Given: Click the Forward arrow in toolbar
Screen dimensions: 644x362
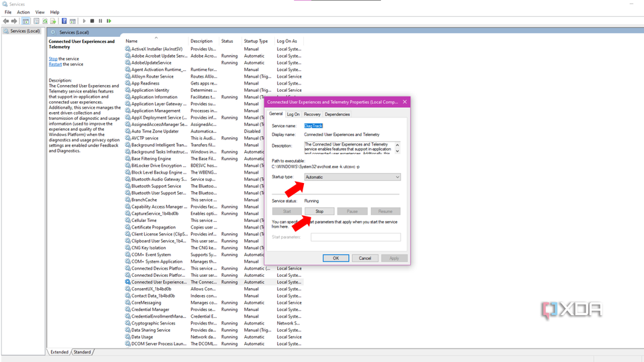Looking at the screenshot, I should click(14, 21).
